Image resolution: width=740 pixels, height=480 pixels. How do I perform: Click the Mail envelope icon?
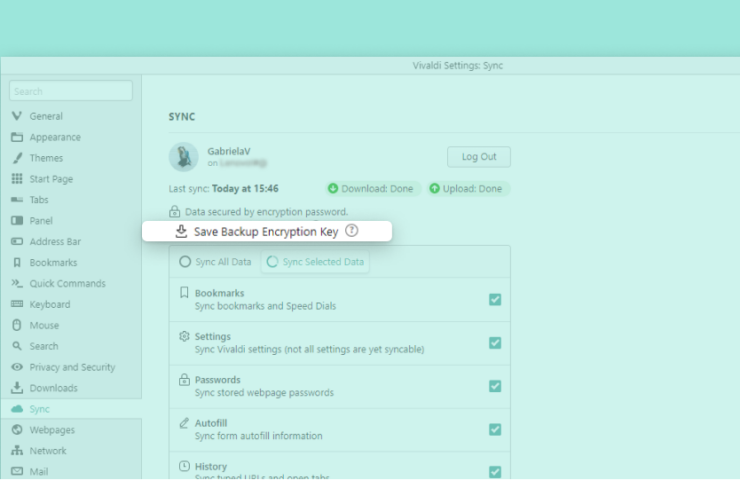(17, 471)
